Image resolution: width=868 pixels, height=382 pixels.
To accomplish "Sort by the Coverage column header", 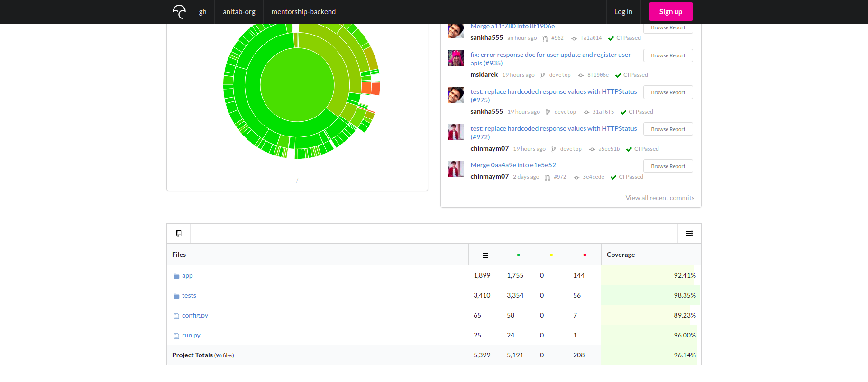I will point(621,255).
